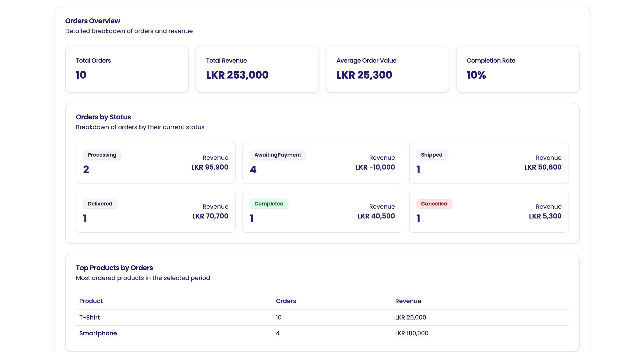Select the green Completed badge

click(x=269, y=204)
